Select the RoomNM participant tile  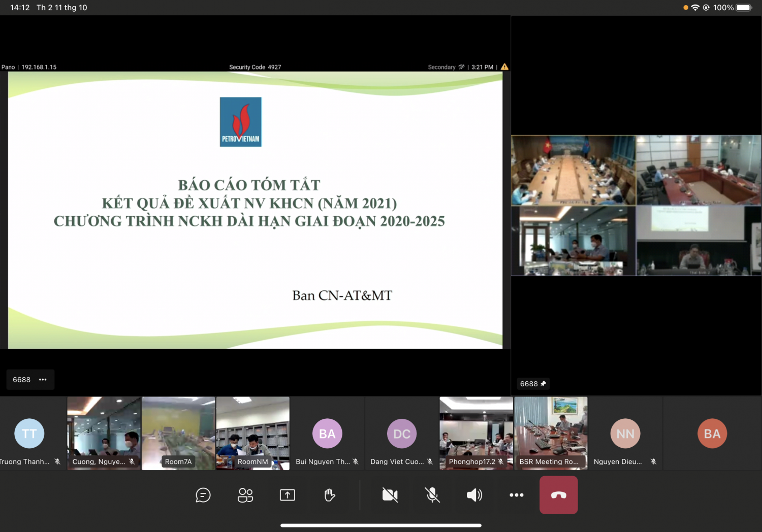[252, 433]
